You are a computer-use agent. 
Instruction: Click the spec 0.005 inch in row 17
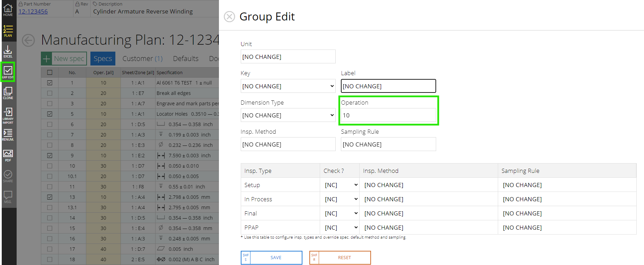point(180,249)
